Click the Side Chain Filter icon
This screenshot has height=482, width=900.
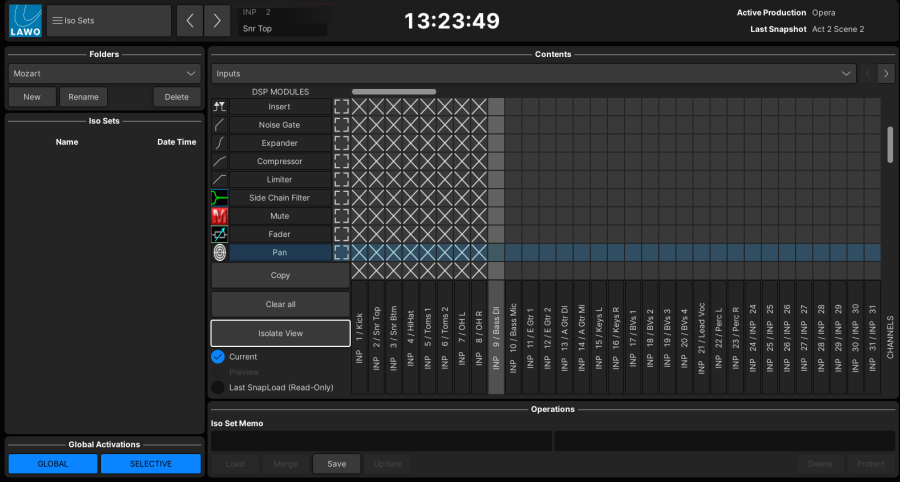[x=219, y=198]
